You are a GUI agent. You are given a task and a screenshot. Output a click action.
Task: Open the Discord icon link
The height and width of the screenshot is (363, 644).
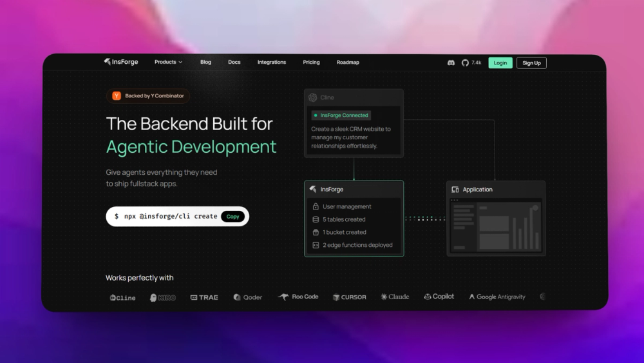[x=451, y=63]
